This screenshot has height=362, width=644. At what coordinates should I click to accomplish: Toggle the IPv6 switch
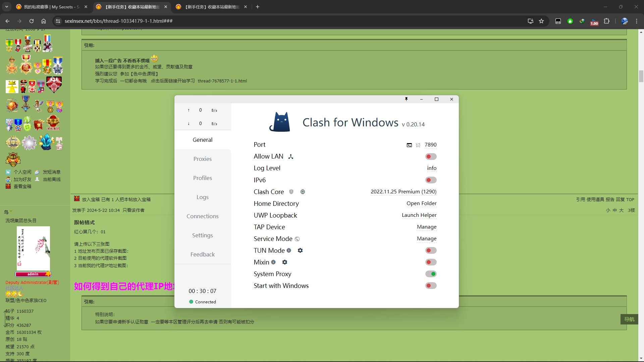431,180
